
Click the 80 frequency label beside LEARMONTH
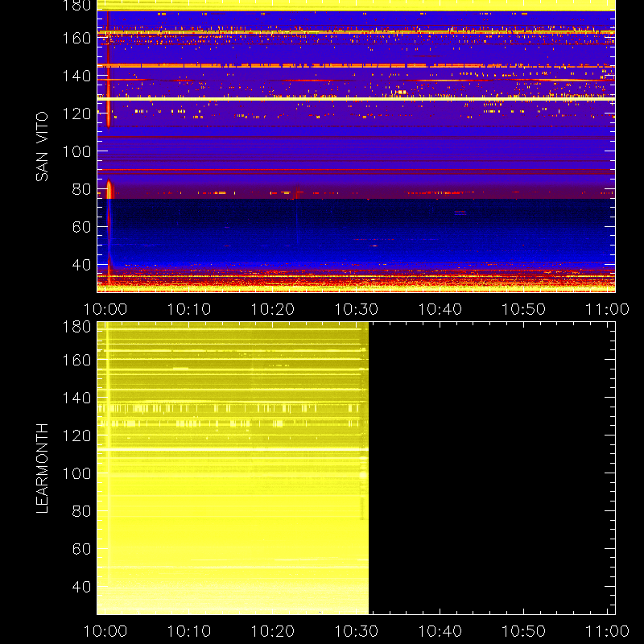point(81,511)
